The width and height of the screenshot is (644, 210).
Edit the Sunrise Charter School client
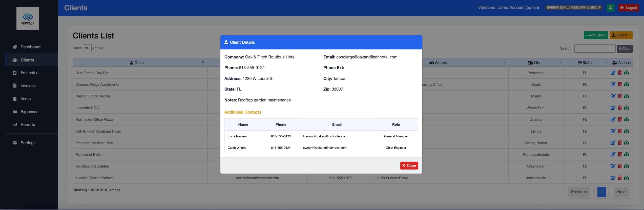(613, 178)
